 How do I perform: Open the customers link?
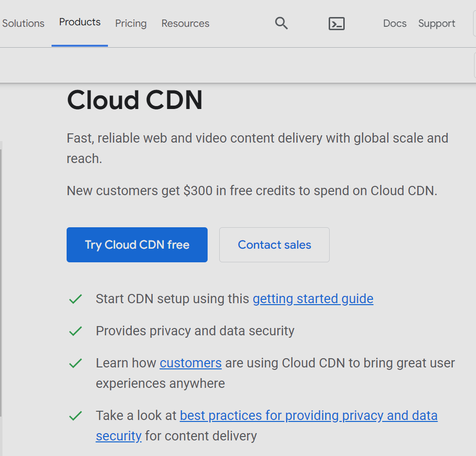point(191,363)
